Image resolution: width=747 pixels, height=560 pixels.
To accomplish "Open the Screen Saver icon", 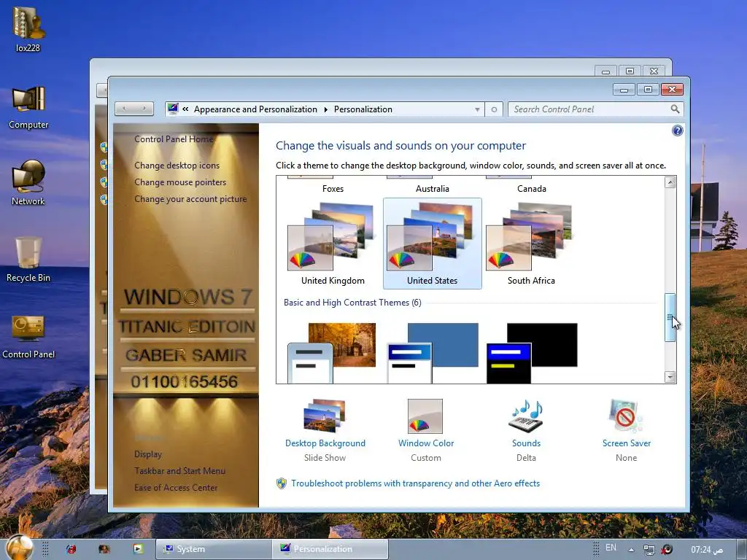I will click(626, 416).
